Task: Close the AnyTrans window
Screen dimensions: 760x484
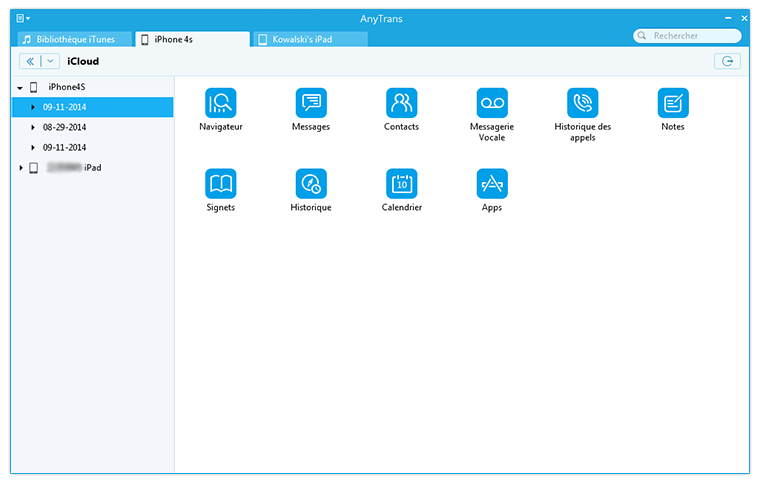Action: (x=744, y=18)
